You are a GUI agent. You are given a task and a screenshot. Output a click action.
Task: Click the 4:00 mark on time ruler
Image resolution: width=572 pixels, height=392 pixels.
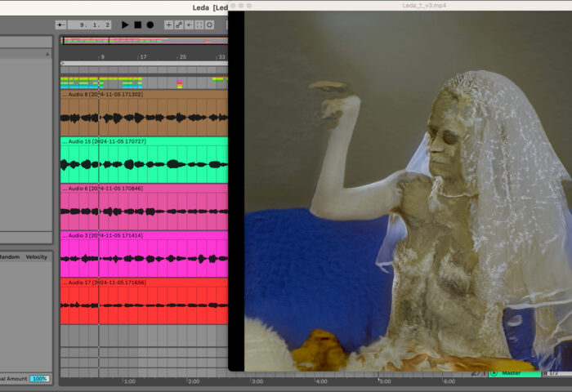pyautogui.click(x=321, y=381)
